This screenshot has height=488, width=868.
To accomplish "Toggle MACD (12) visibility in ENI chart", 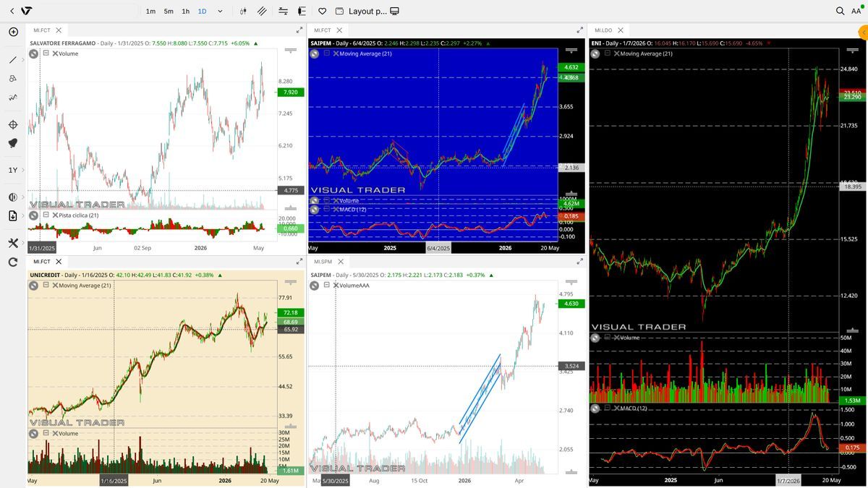I will (x=596, y=408).
